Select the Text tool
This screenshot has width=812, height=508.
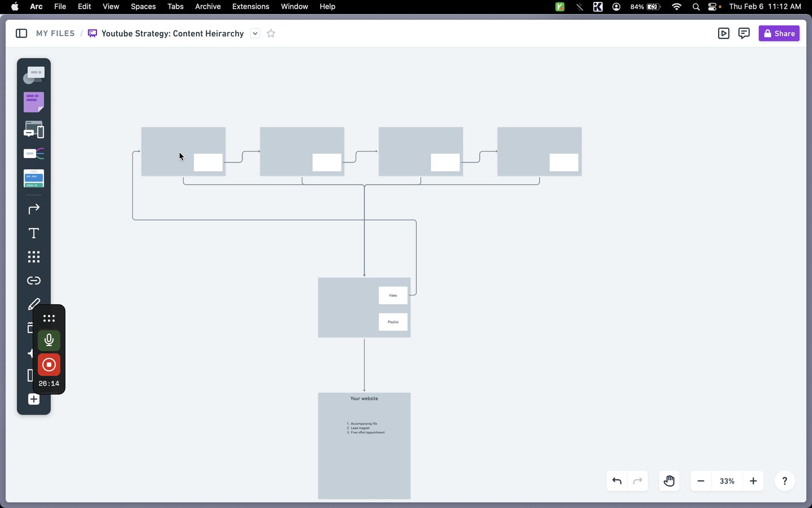click(x=33, y=233)
